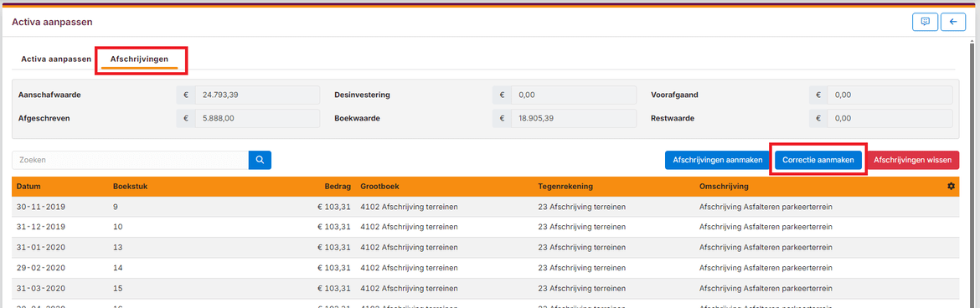Select the row dated 31-01-2020
The width and height of the screenshot is (980, 308).
coord(486,248)
